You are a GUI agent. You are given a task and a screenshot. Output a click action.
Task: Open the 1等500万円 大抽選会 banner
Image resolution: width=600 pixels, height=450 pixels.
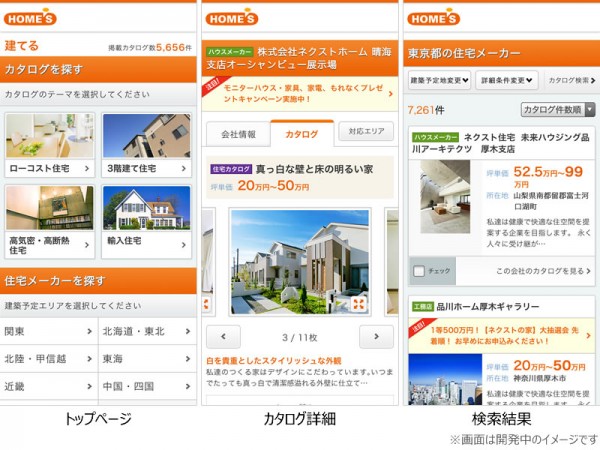tap(501, 336)
